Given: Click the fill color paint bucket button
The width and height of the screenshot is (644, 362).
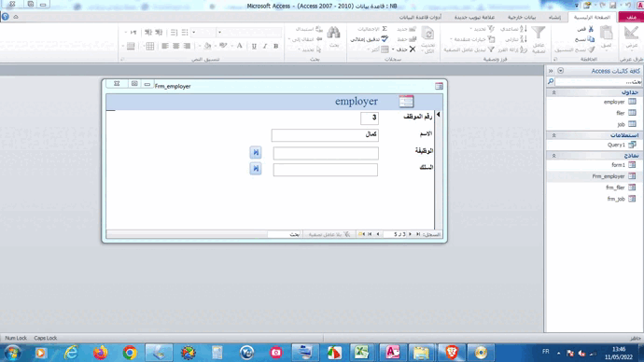Looking at the screenshot, I should coord(207,47).
